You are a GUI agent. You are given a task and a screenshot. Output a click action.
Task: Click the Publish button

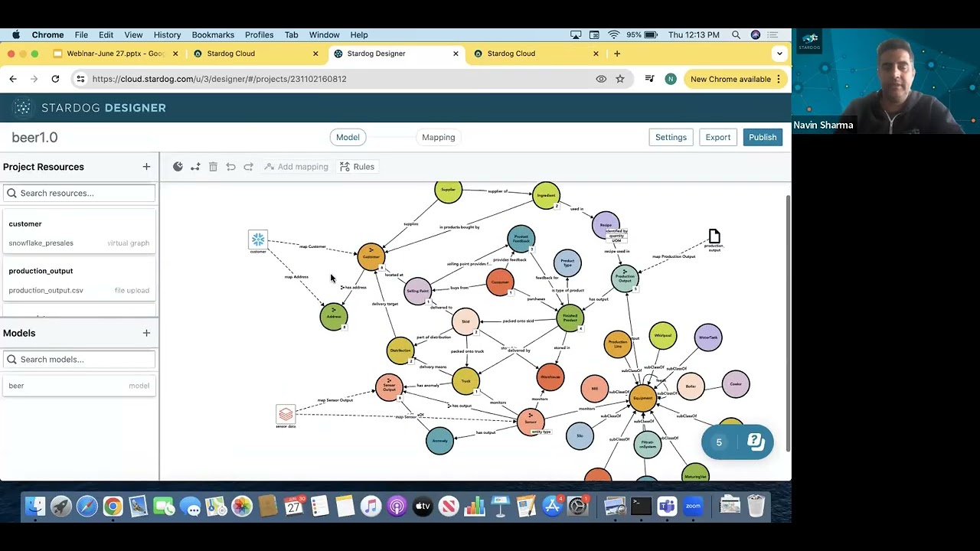[x=763, y=137]
